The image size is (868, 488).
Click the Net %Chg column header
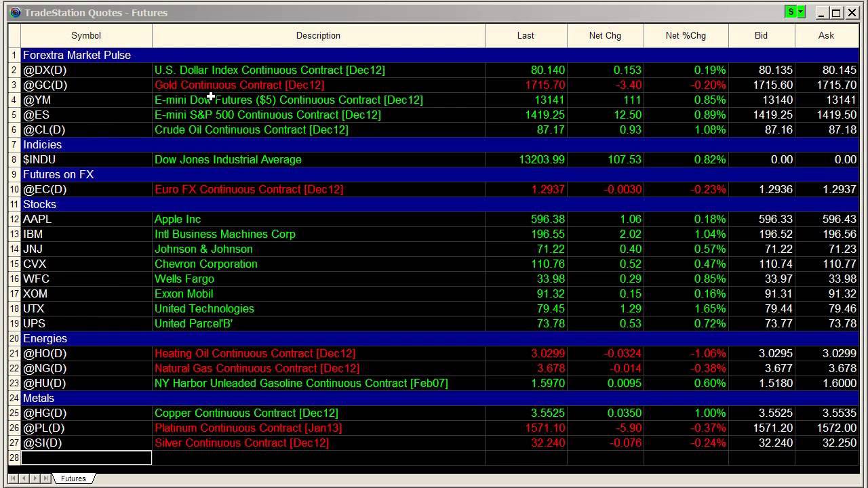coord(686,35)
